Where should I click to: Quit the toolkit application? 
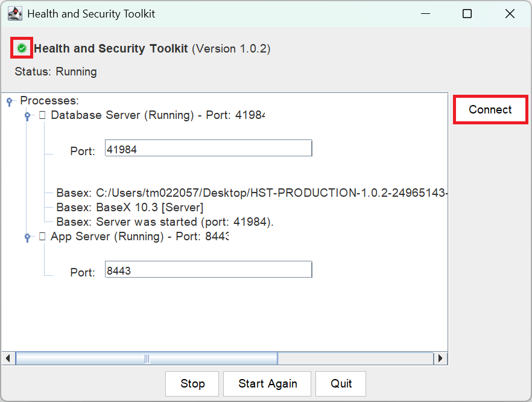pyautogui.click(x=341, y=383)
